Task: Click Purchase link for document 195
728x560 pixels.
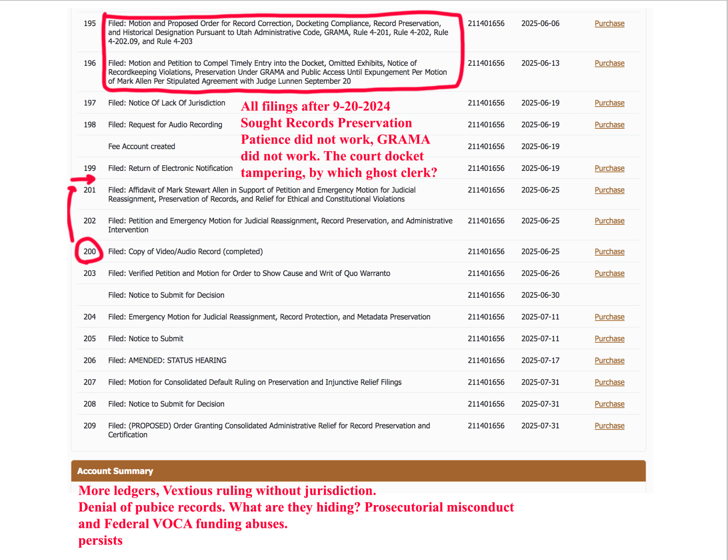Action: [609, 23]
